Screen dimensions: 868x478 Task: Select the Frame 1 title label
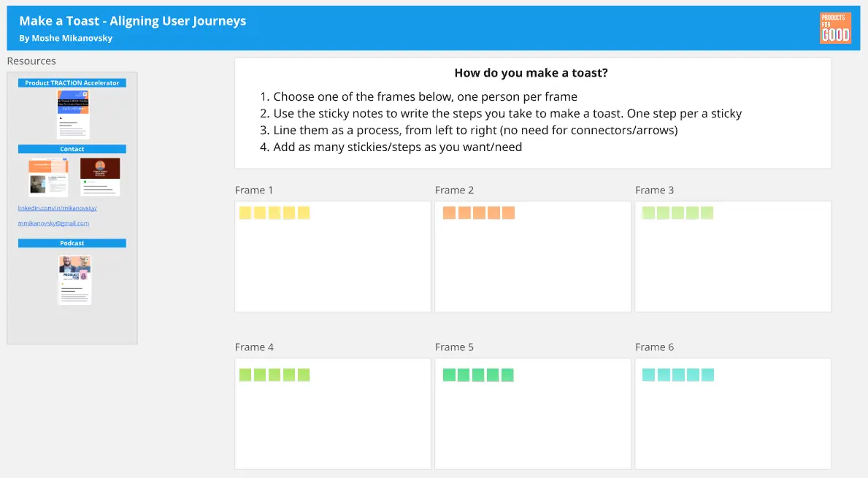(254, 190)
